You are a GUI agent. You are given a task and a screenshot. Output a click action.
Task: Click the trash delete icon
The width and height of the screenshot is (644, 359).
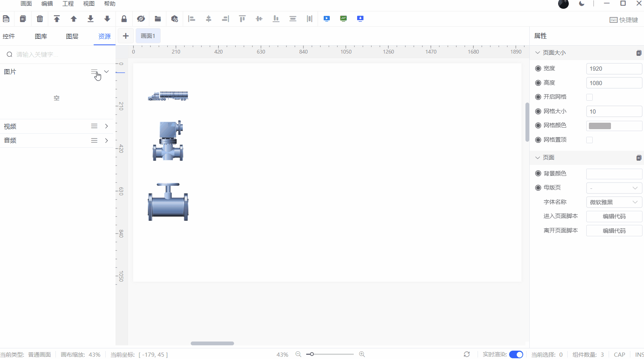pyautogui.click(x=40, y=19)
